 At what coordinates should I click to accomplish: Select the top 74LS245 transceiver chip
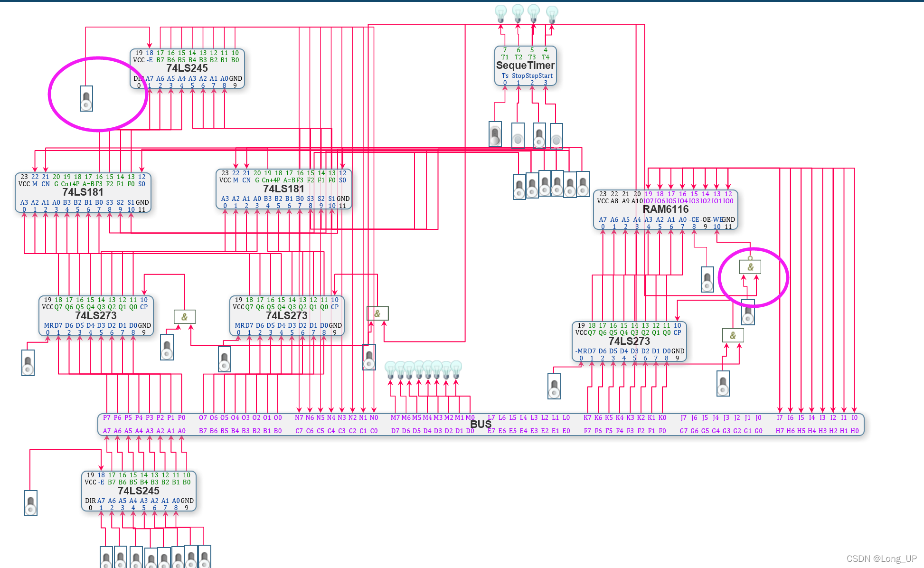click(x=187, y=68)
